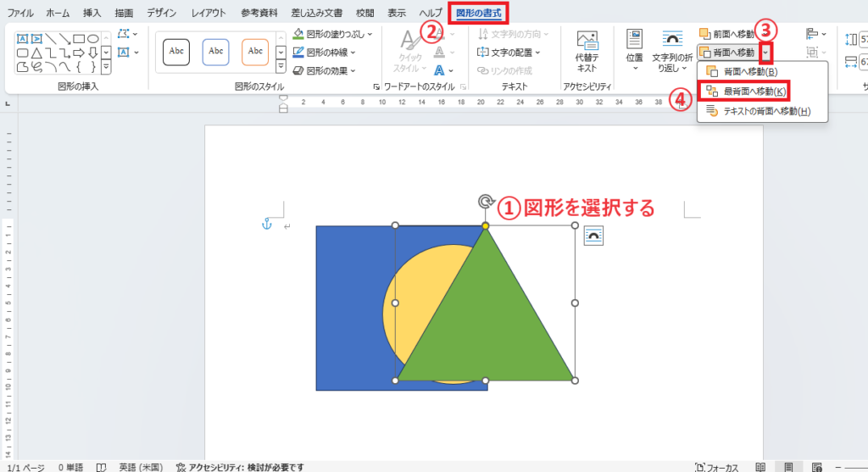Switch to Print Layout view

click(789, 467)
